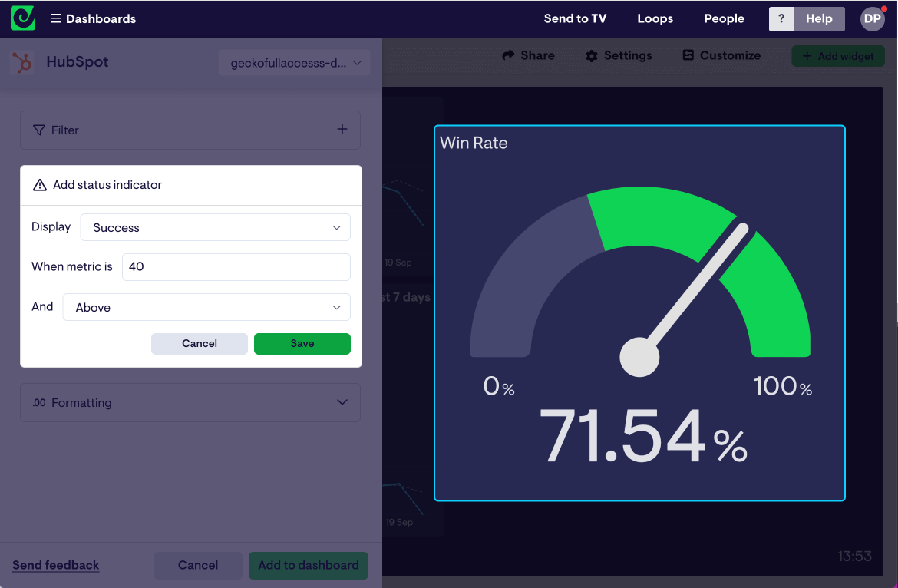Click the Filter funnel icon

(38, 130)
